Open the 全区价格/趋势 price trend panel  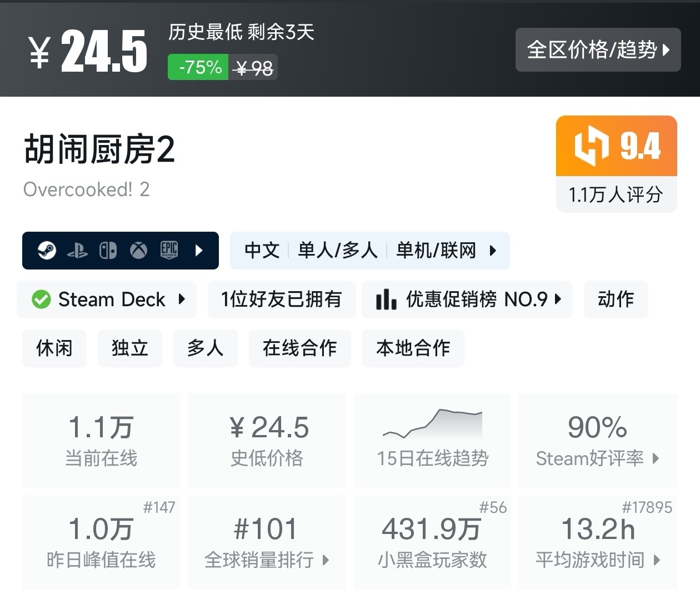coord(598,50)
